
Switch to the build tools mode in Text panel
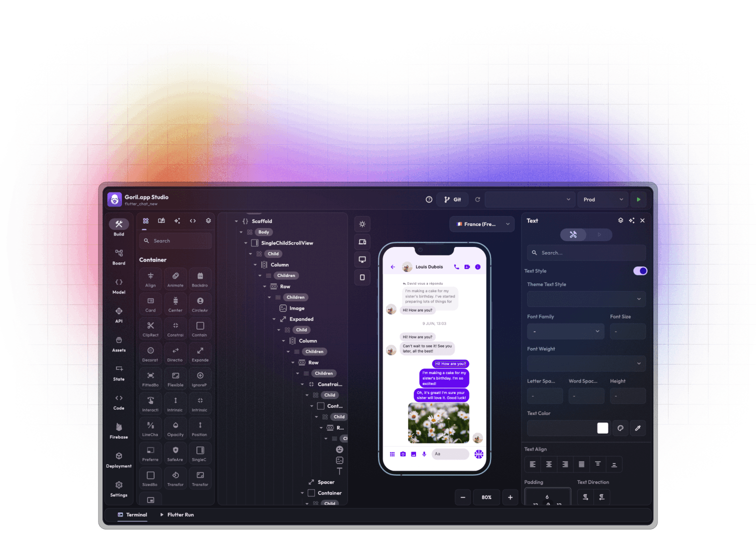[x=573, y=234]
